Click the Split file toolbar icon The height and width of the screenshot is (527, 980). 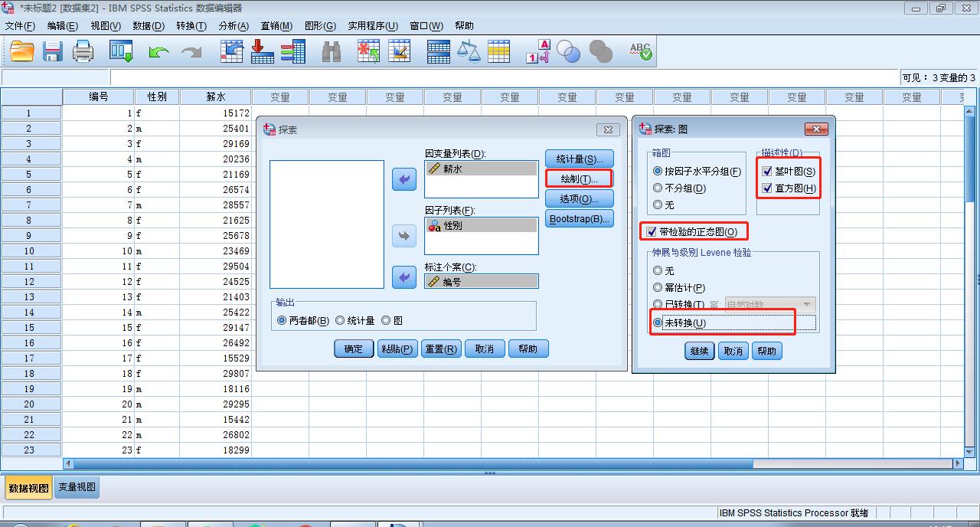pyautogui.click(x=439, y=51)
